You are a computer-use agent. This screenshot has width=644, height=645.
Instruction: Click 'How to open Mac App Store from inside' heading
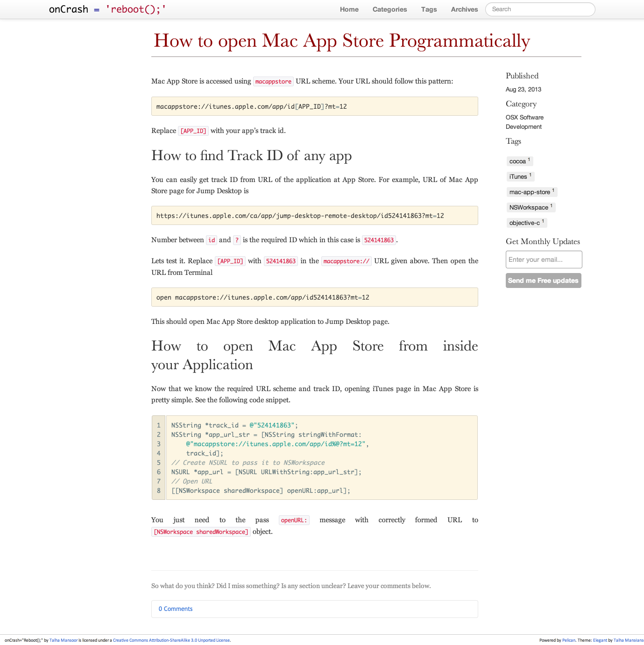pos(314,355)
